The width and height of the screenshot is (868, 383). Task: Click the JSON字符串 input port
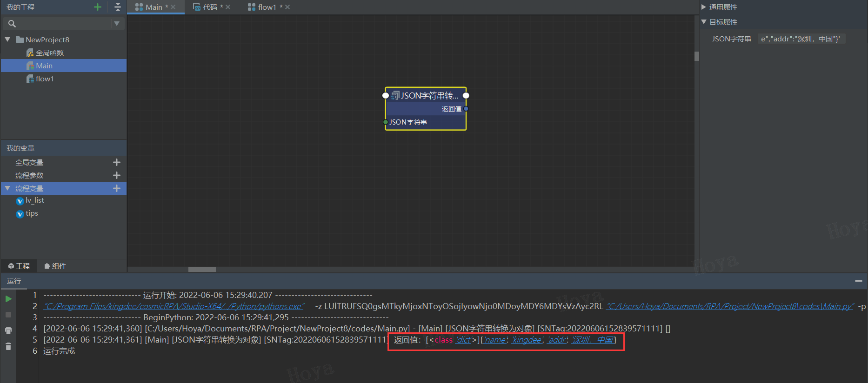click(x=385, y=122)
